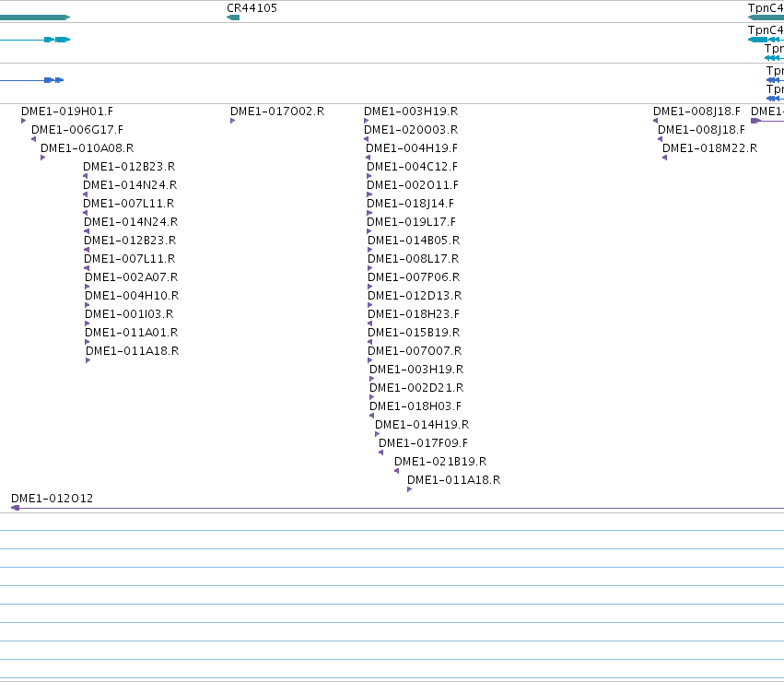The image size is (784, 682).
Task: Select the DME1-007P06.R read
Action: pos(414,277)
